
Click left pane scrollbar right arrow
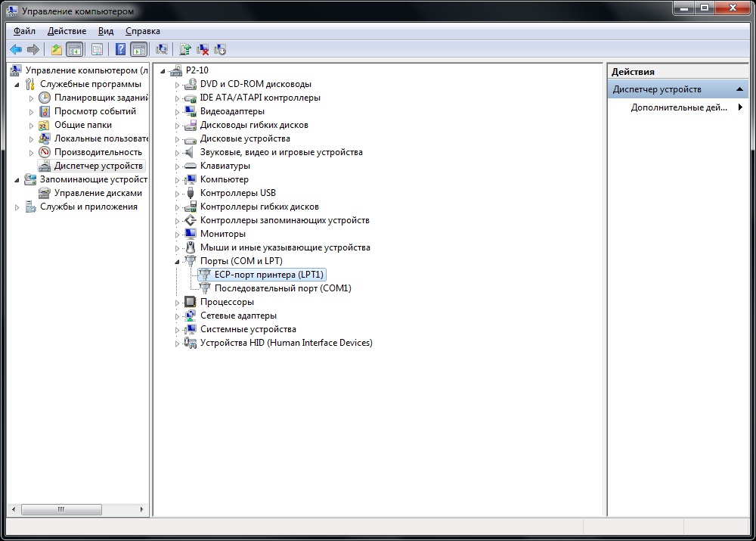[x=141, y=509]
